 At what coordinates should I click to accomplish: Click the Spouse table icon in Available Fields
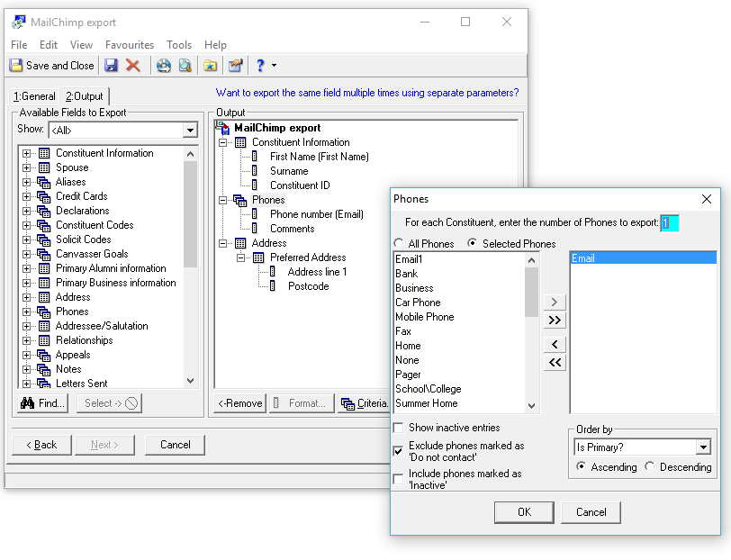tap(44, 167)
